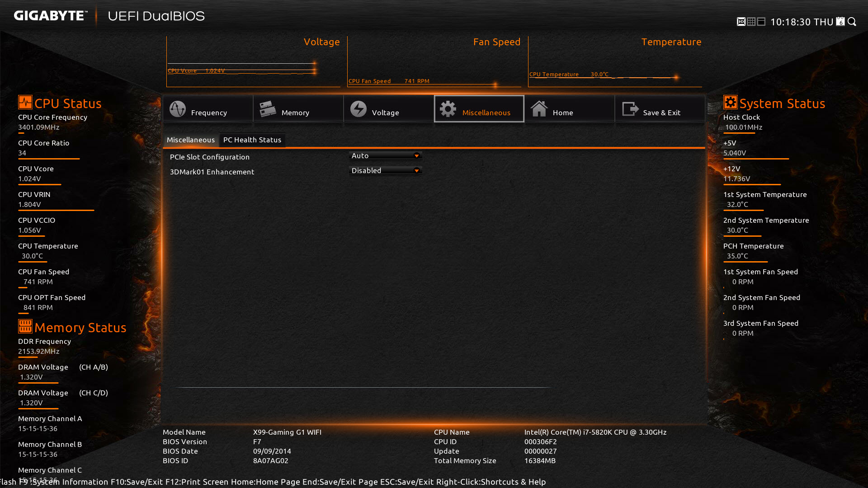
Task: Open the Save & Exit menu tab
Action: (660, 109)
